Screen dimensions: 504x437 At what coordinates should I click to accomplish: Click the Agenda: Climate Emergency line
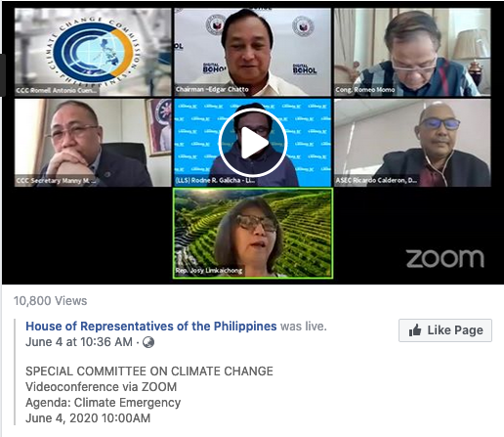(x=104, y=403)
